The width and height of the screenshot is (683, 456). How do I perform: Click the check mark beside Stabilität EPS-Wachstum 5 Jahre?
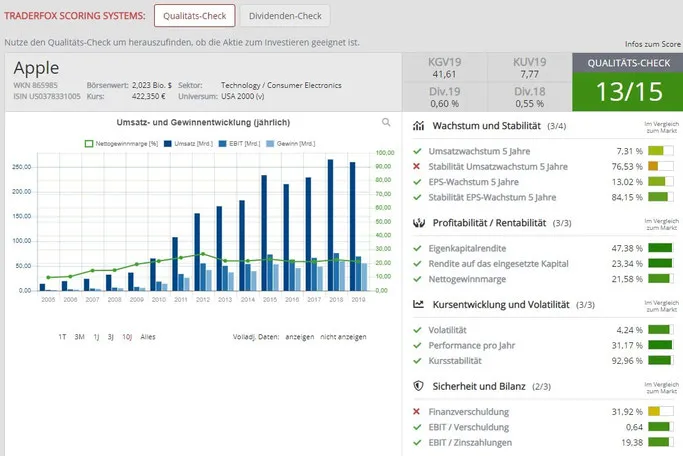tap(417, 197)
